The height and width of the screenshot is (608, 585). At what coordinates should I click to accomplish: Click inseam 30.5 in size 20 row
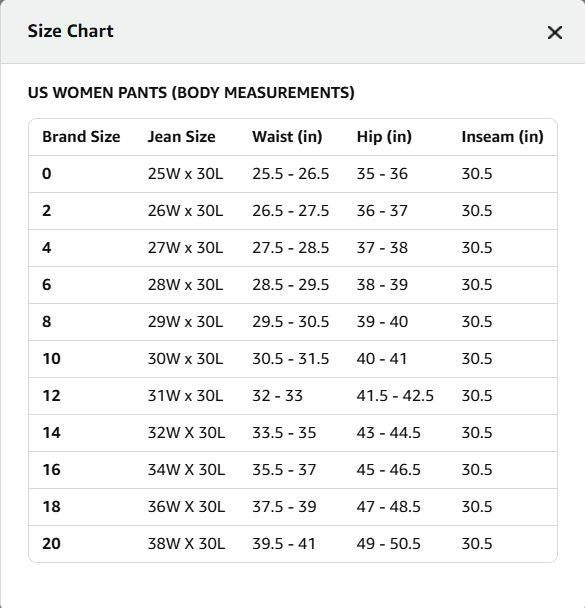476,544
